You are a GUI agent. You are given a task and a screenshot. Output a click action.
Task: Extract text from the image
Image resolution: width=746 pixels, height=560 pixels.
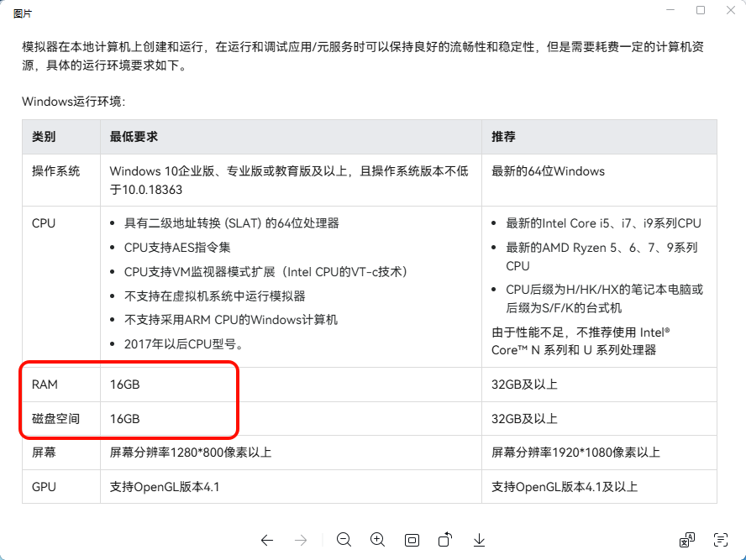click(x=721, y=540)
